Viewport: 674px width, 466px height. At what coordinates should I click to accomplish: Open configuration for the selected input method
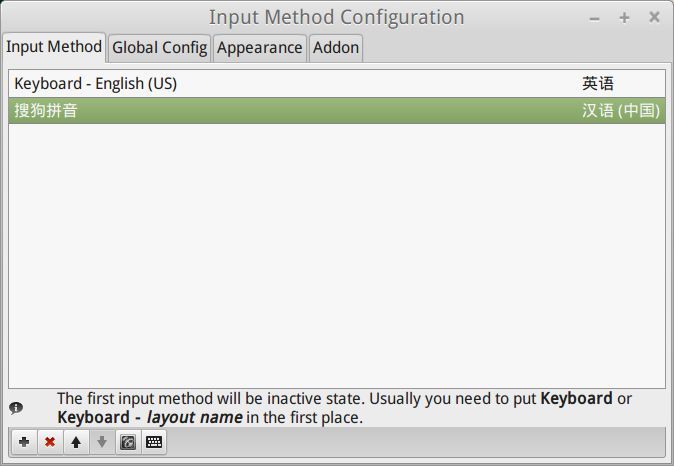coord(127,442)
